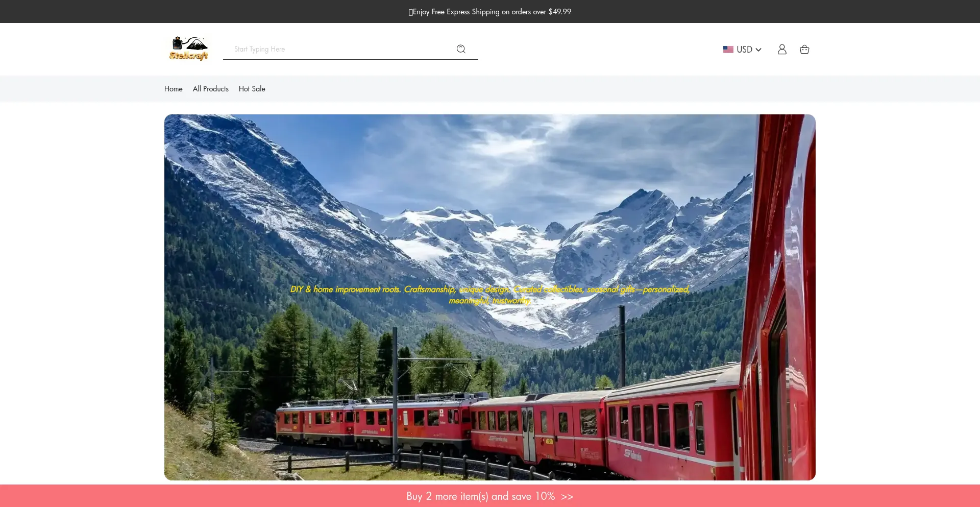Viewport: 980px width, 507px height.
Task: Click the US flag icon
Action: click(728, 50)
